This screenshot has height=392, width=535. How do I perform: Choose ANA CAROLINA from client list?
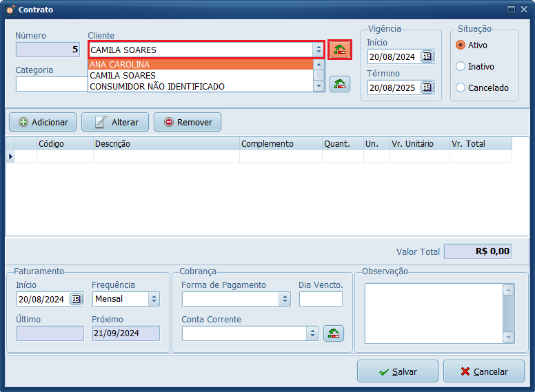201,65
